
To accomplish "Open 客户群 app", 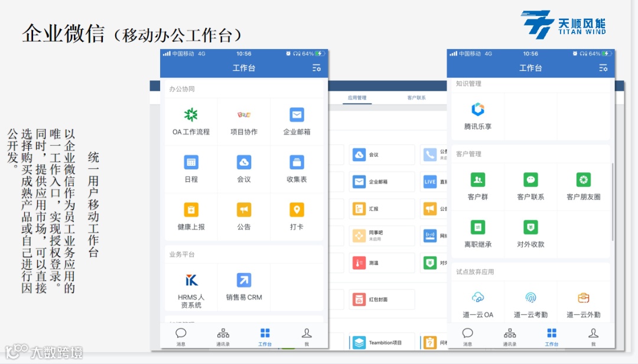I will [478, 186].
